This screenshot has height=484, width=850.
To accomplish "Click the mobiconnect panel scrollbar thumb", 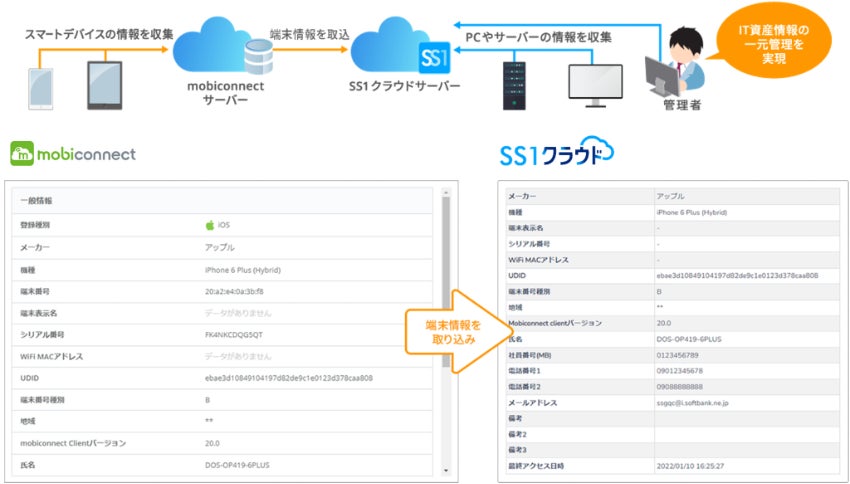I will click(x=446, y=282).
